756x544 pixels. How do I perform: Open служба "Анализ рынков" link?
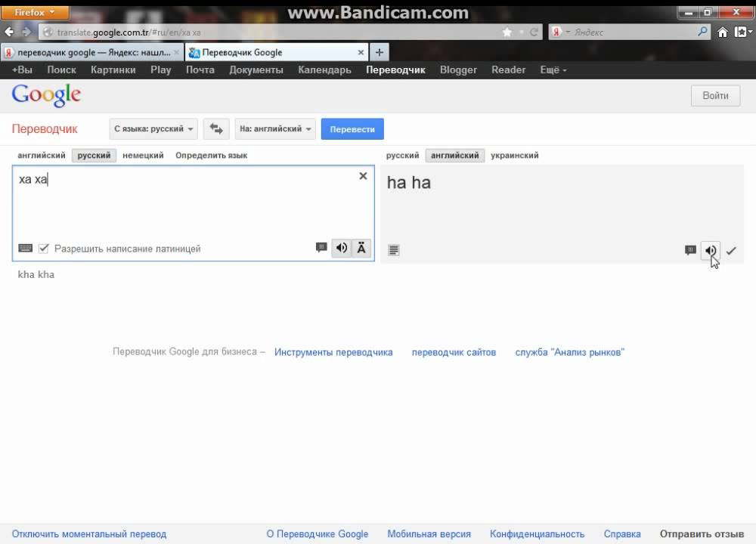click(569, 352)
